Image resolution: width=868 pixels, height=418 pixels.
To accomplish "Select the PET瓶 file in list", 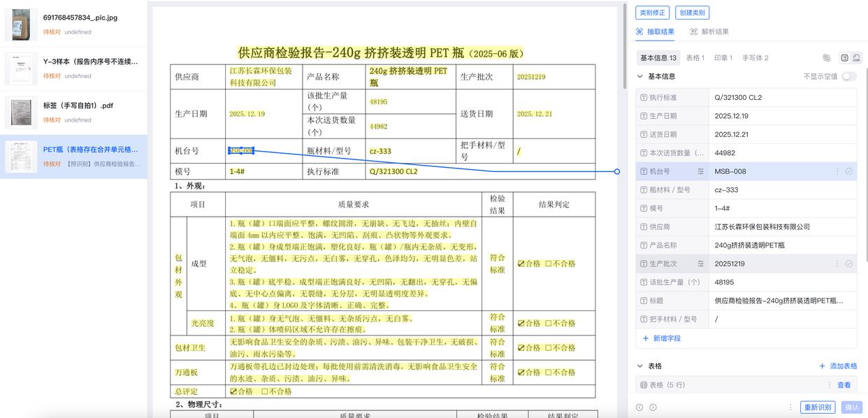I will [x=73, y=157].
